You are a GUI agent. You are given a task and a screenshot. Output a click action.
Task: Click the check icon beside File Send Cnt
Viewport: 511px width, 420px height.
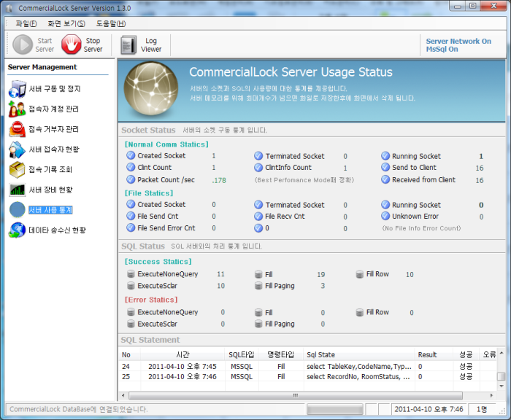131,216
